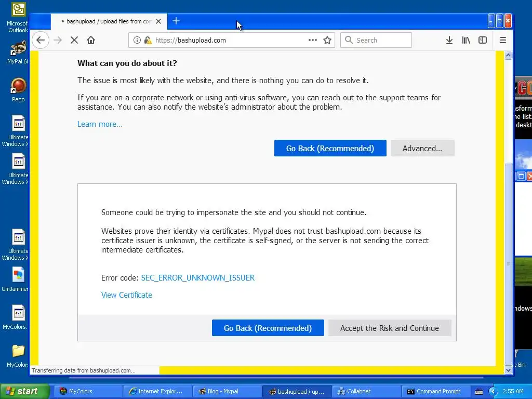532x399 pixels.
Task: Open site information icon in address bar
Action: pos(137,40)
